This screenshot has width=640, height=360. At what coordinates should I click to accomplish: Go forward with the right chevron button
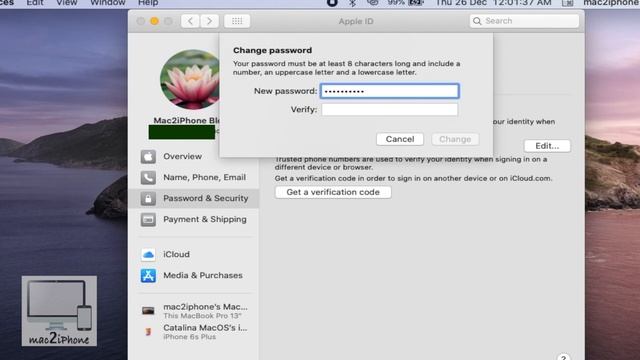pyautogui.click(x=209, y=21)
